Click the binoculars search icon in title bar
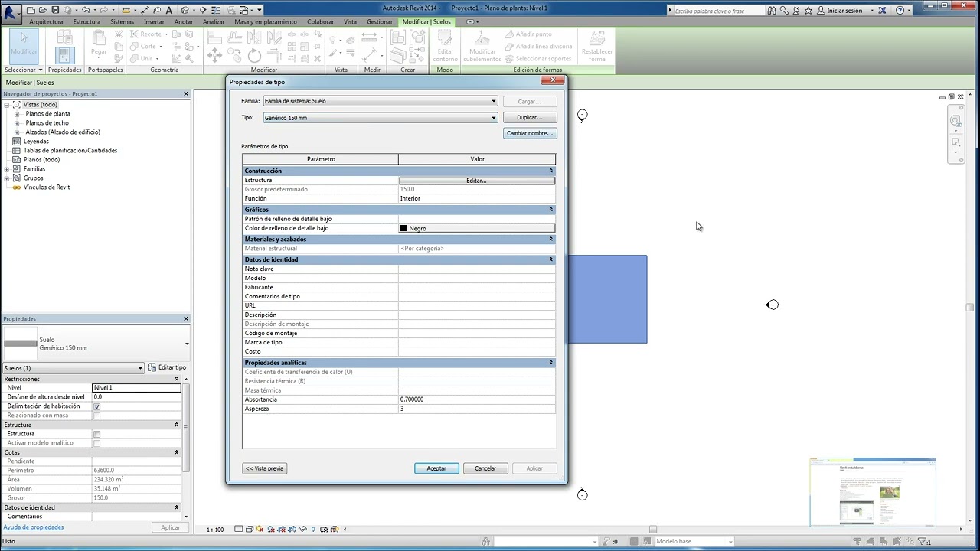Image resolution: width=980 pixels, height=551 pixels. pyautogui.click(x=772, y=11)
